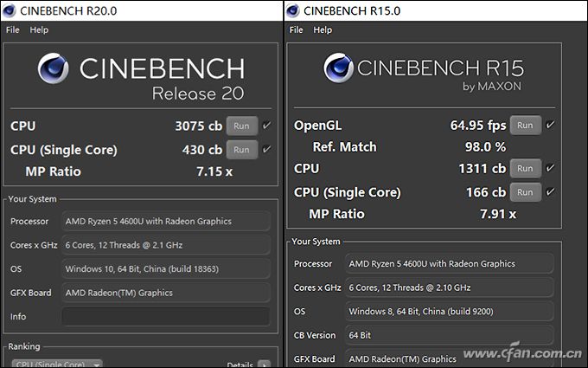Click the Cores x GHz field in R20

166,245
